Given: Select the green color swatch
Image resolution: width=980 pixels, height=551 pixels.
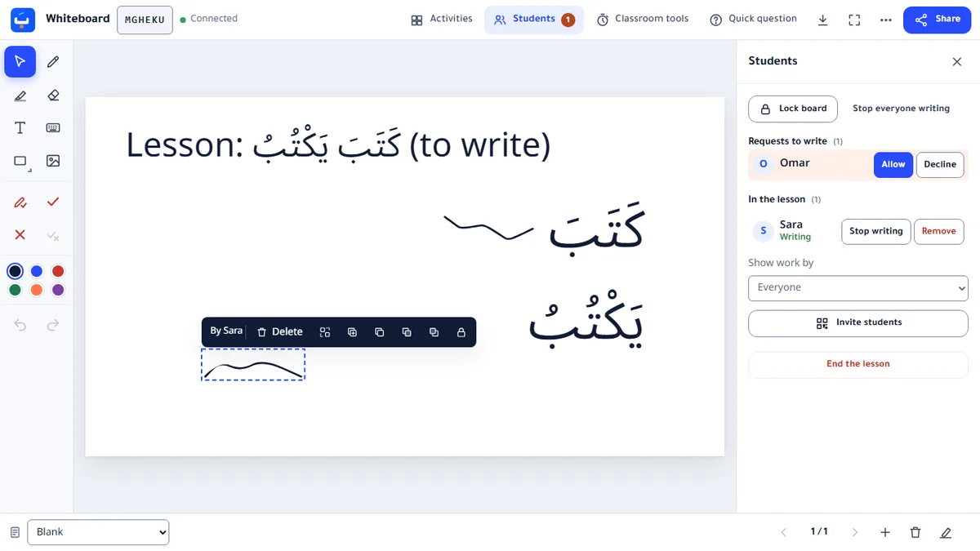Looking at the screenshot, I should (16, 291).
